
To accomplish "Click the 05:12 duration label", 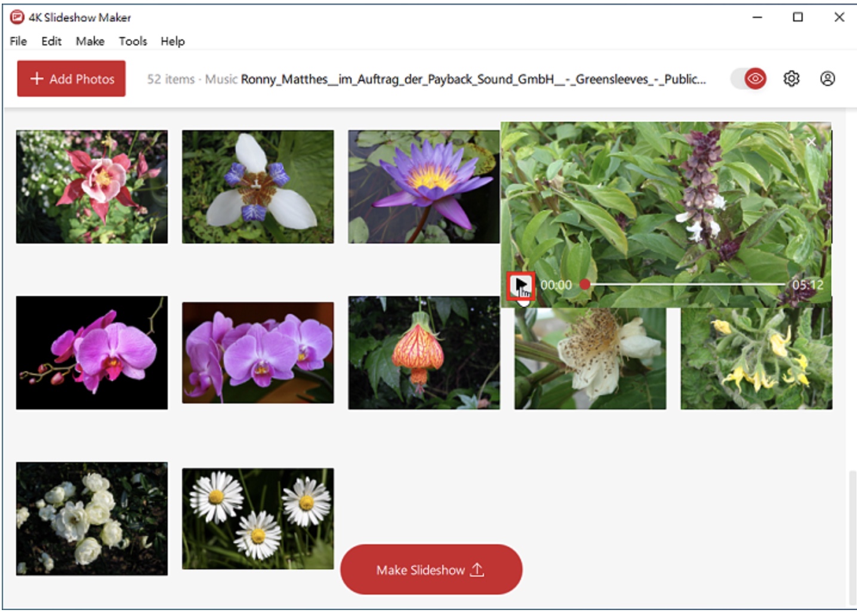I will (807, 285).
